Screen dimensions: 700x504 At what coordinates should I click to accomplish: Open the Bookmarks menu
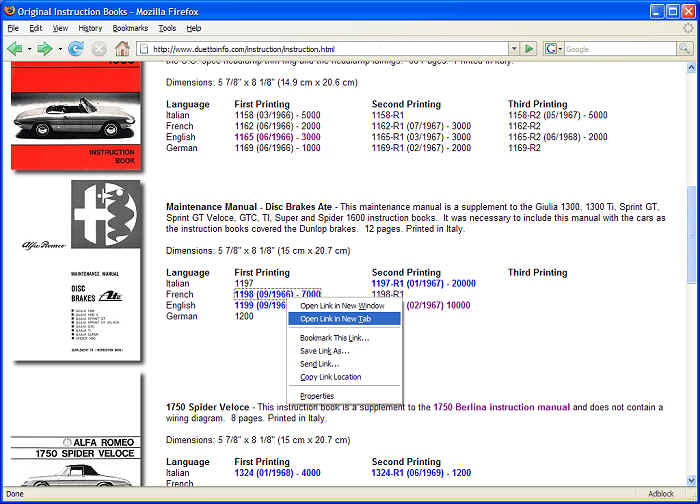(x=130, y=28)
